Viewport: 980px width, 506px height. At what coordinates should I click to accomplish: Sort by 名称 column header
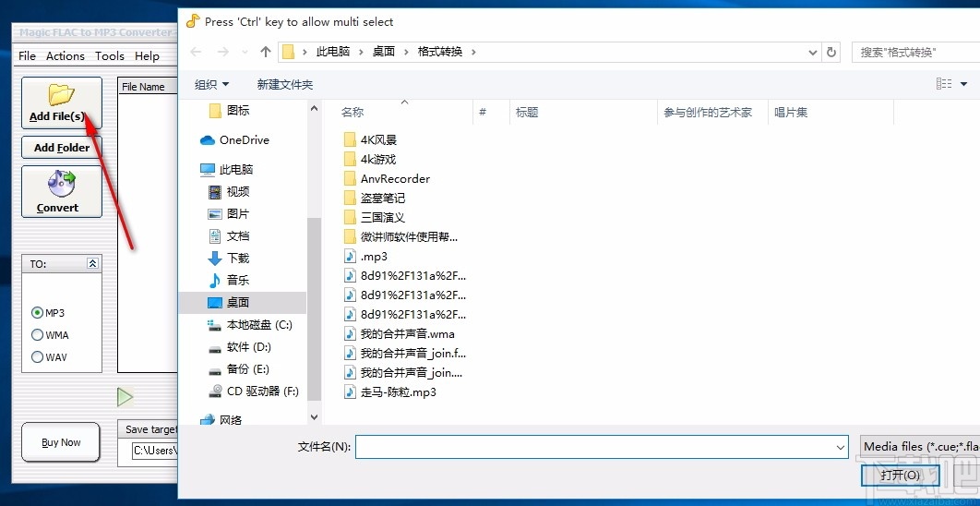click(398, 113)
